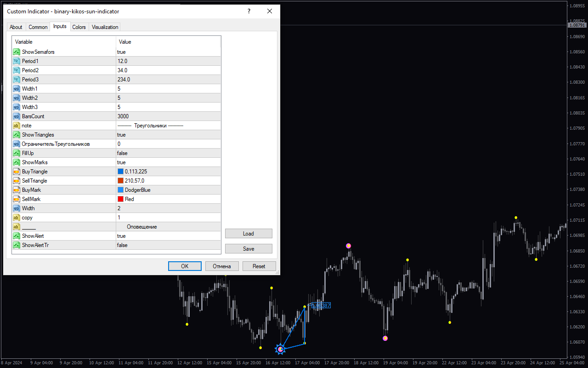The image size is (588, 368).
Task: Click the SellMark Red color swatch
Action: [121, 199]
